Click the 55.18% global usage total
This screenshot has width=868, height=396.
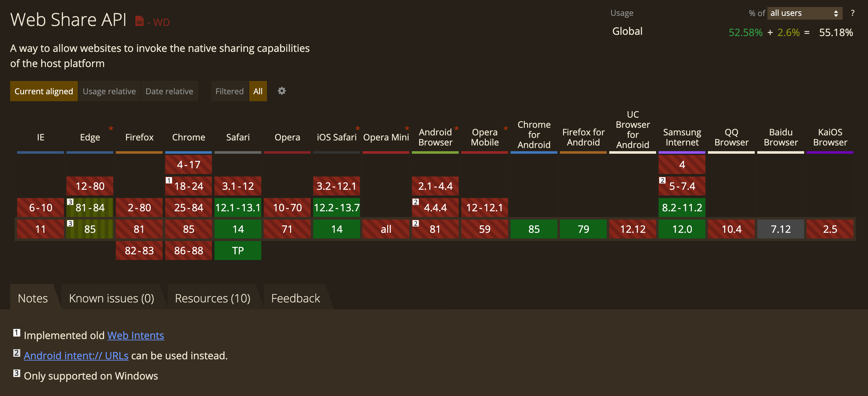tap(836, 32)
